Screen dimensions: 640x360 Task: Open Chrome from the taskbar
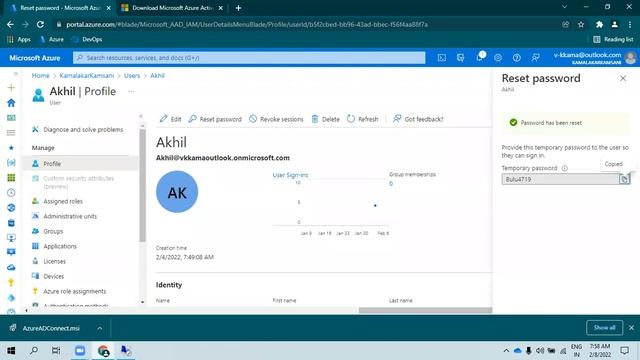click(x=103, y=351)
